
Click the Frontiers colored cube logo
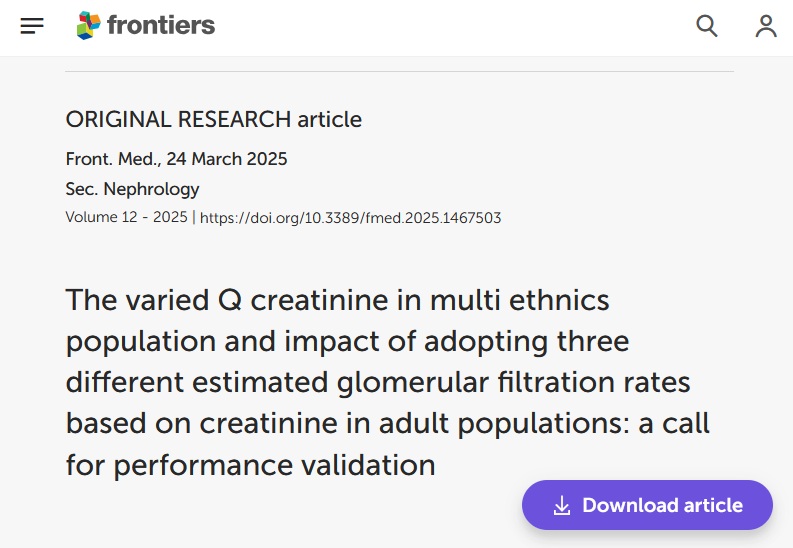click(89, 26)
